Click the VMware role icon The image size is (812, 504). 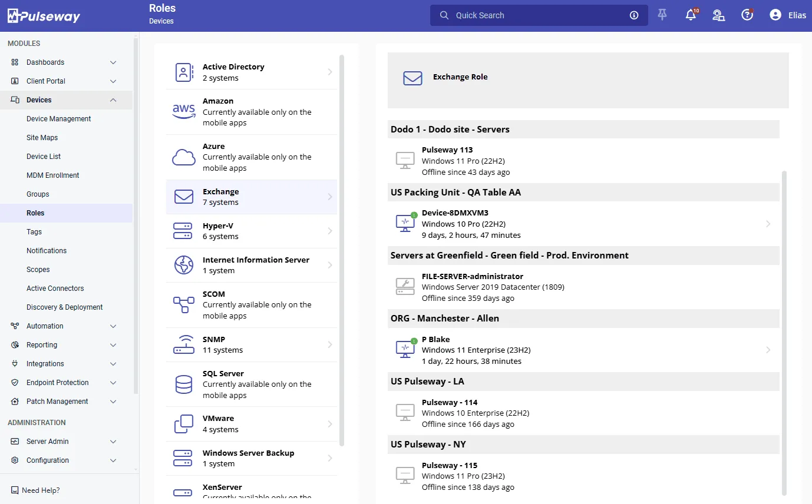184,424
